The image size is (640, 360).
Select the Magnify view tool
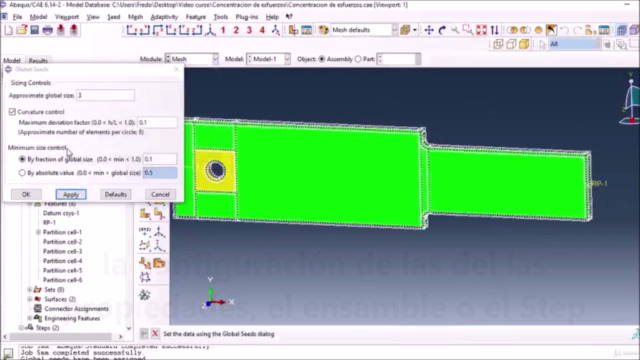pyautogui.click(x=455, y=30)
